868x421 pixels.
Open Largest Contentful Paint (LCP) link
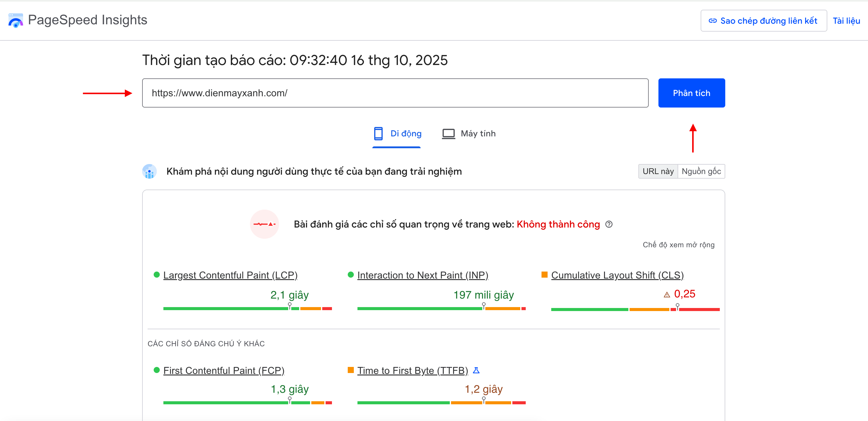230,276
